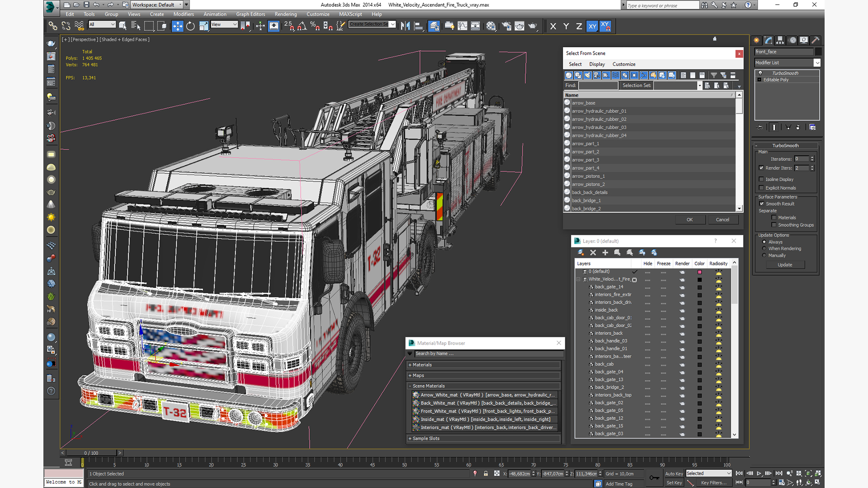This screenshot has width=868, height=488.
Task: Switch to the Create command panel tab
Action: click(x=756, y=40)
